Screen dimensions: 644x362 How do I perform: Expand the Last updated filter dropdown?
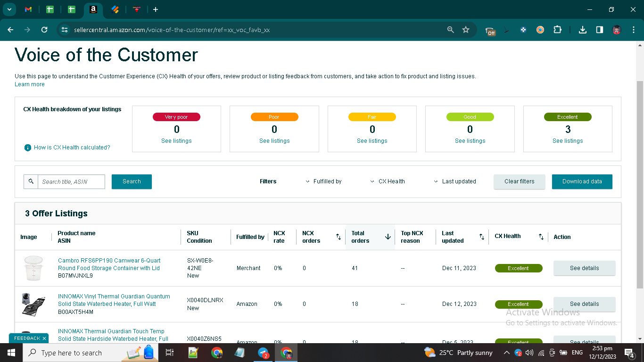(x=455, y=181)
